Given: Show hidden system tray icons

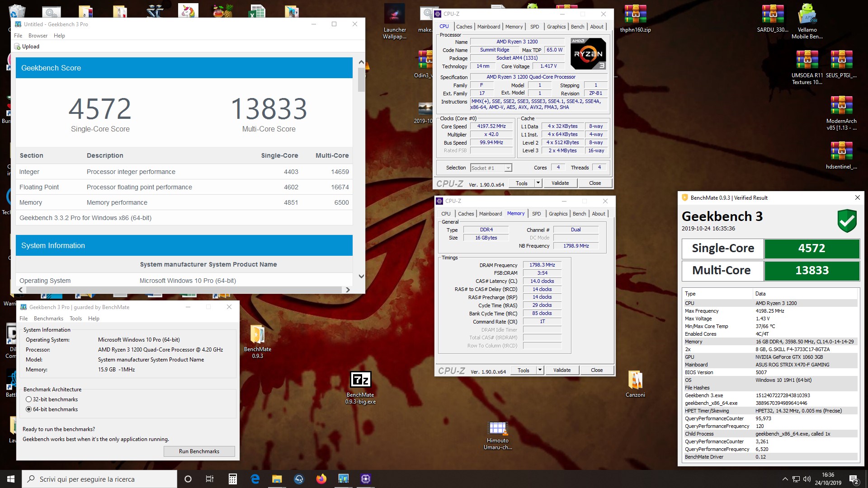Looking at the screenshot, I should tap(785, 479).
